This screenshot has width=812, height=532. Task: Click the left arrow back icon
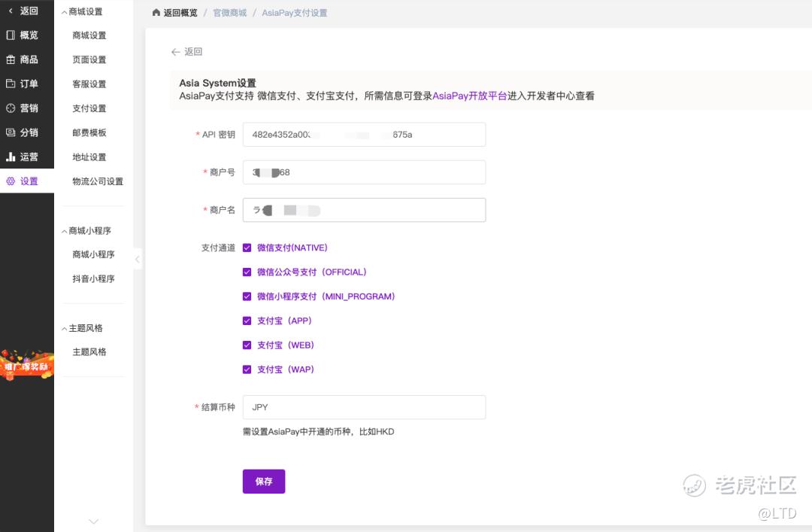pos(175,52)
